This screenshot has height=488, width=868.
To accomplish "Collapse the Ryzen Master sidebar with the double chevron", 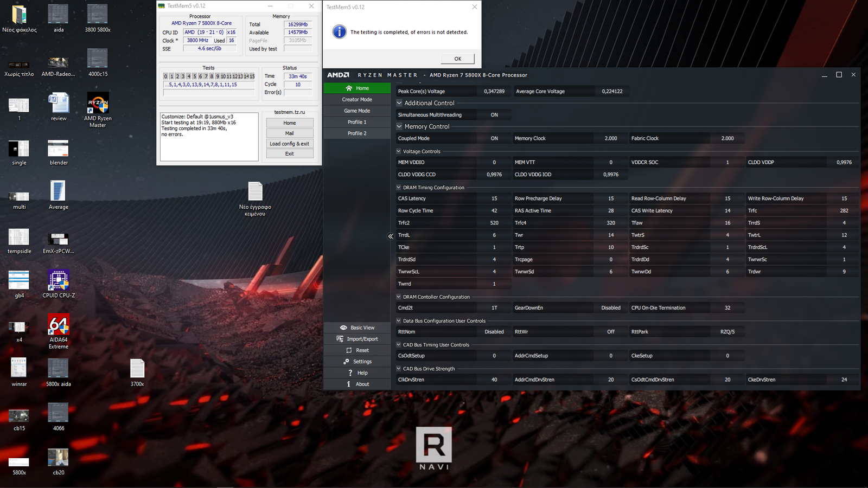I will click(x=390, y=236).
